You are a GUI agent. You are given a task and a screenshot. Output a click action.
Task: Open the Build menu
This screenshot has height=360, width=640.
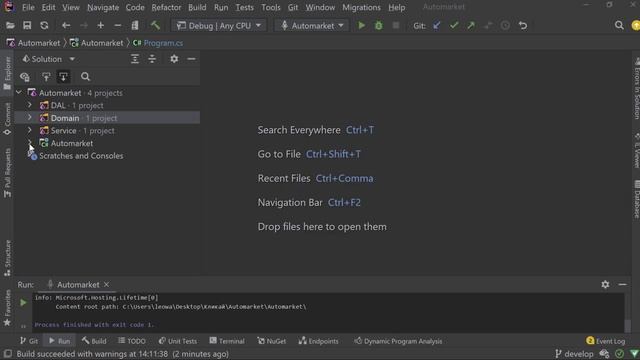tap(197, 7)
